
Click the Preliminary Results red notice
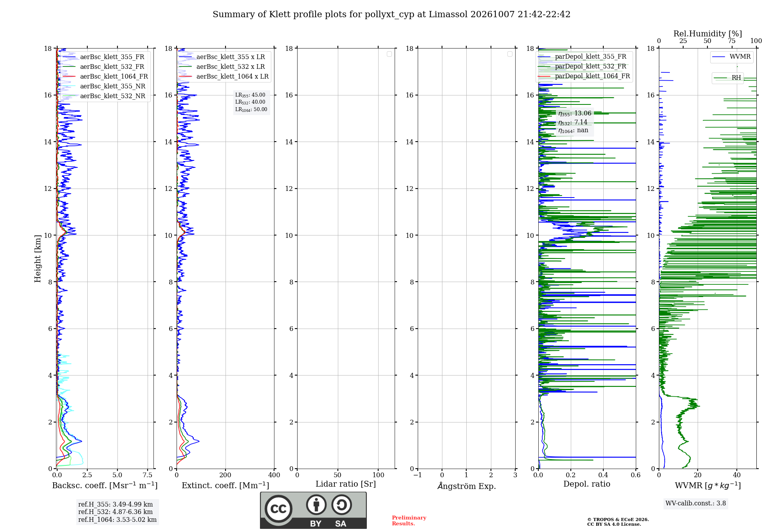coord(409,521)
